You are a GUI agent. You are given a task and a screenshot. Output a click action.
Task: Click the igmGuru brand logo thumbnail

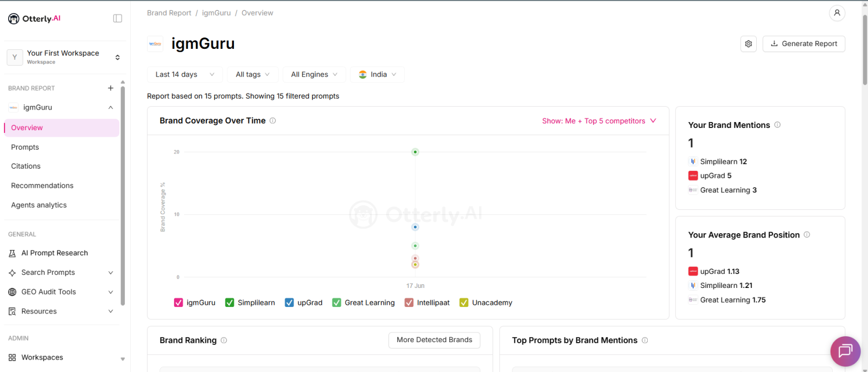pos(155,44)
